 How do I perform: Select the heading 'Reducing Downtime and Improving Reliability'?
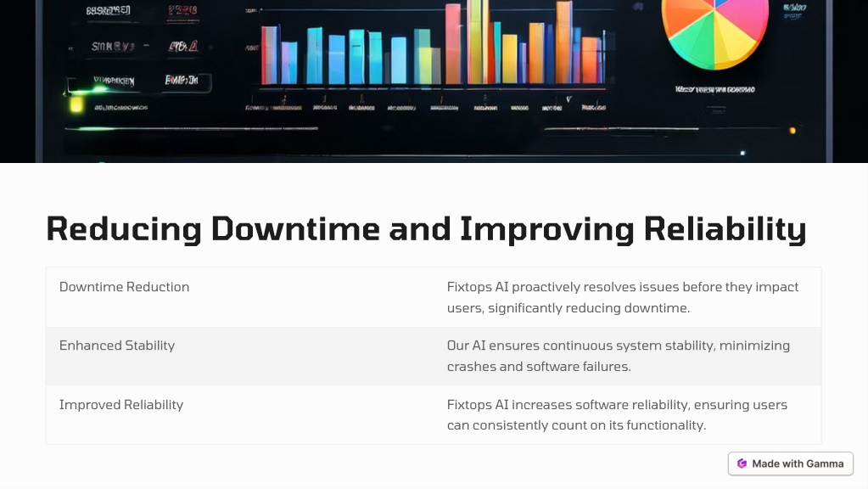pyautogui.click(x=426, y=229)
